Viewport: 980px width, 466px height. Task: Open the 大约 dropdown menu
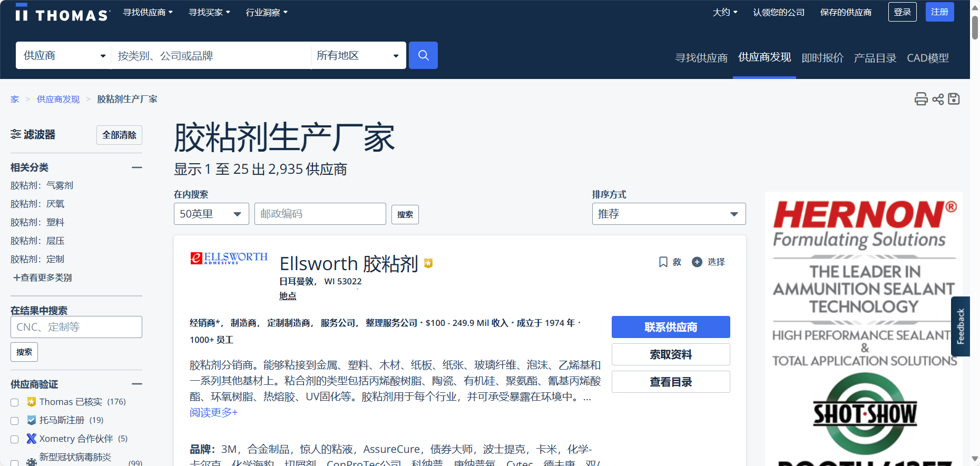pos(725,12)
